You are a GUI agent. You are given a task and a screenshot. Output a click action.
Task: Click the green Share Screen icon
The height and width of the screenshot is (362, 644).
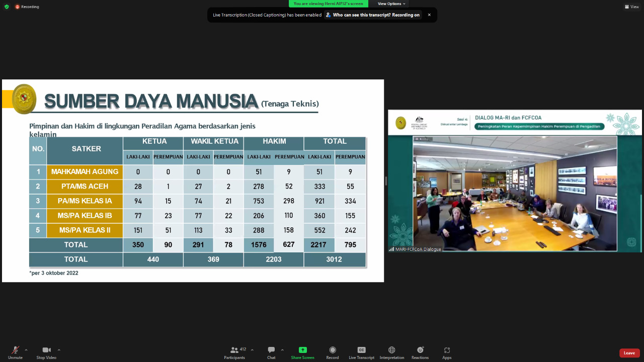(x=302, y=350)
